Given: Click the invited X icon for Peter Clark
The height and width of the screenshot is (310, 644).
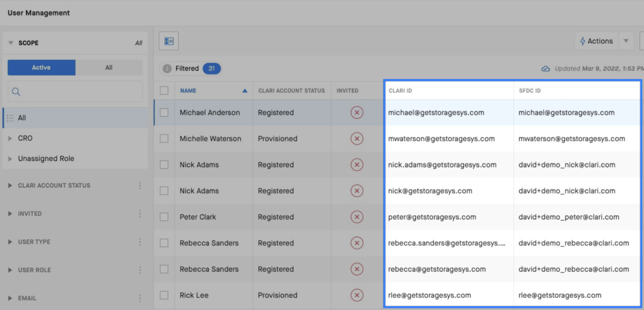Looking at the screenshot, I should tap(357, 217).
